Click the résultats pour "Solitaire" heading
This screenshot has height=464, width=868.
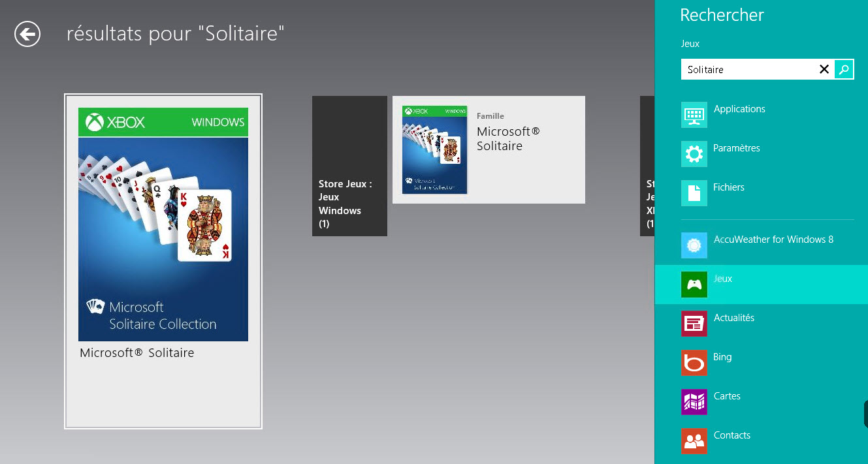tap(176, 34)
